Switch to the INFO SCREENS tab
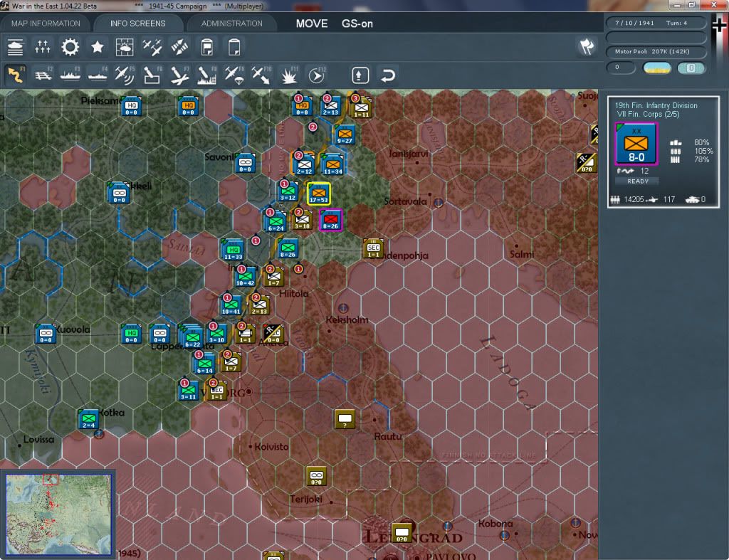 tap(137, 23)
